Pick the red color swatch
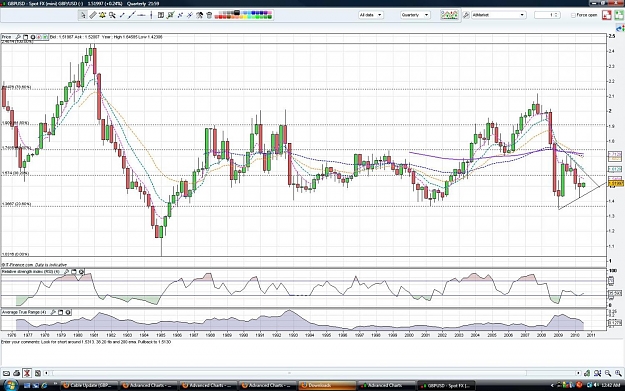The height and width of the screenshot is (391, 625). pos(220,17)
